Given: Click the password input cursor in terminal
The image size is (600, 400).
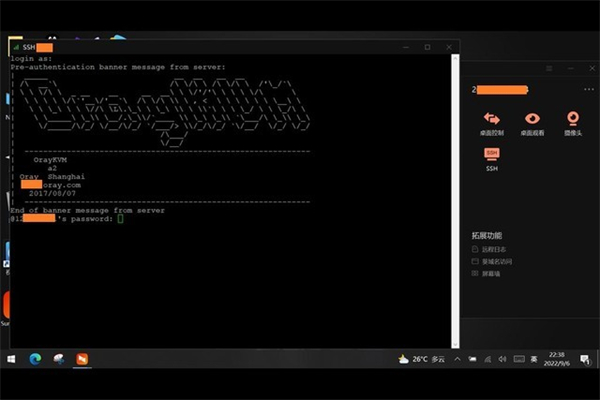Looking at the screenshot, I should (x=120, y=218).
